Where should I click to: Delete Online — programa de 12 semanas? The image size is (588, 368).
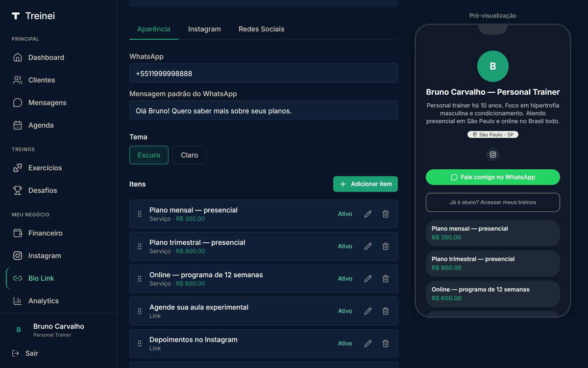click(x=386, y=279)
